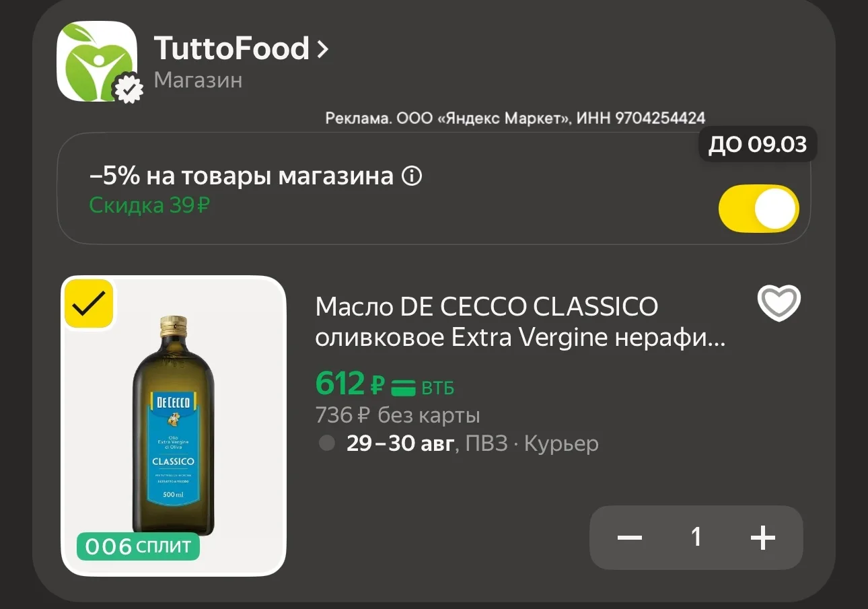
Task: Open the 29–30 авг delivery info
Action: tap(400, 443)
